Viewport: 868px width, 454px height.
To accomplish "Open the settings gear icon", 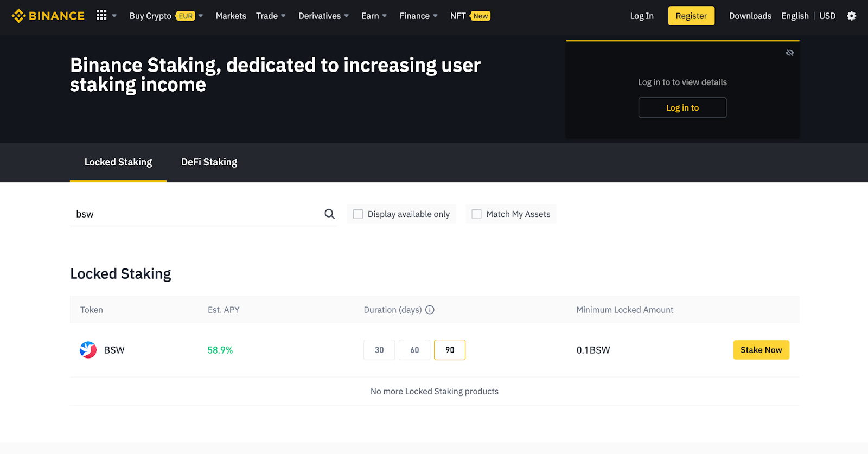I will [x=852, y=16].
